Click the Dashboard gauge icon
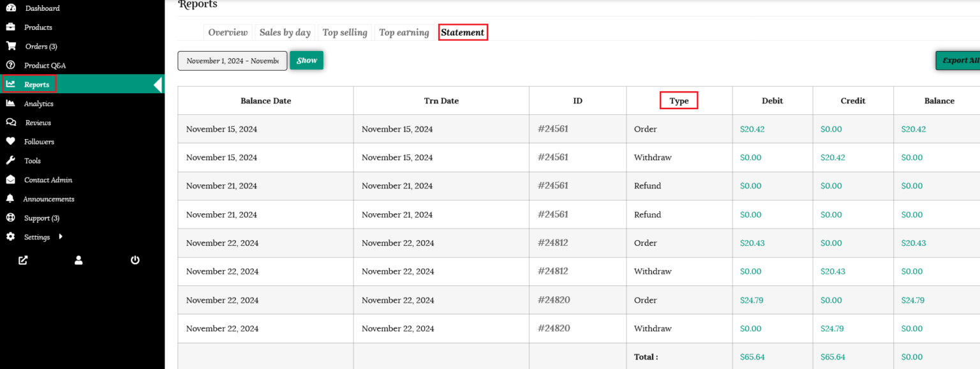980x369 pixels. point(11,8)
